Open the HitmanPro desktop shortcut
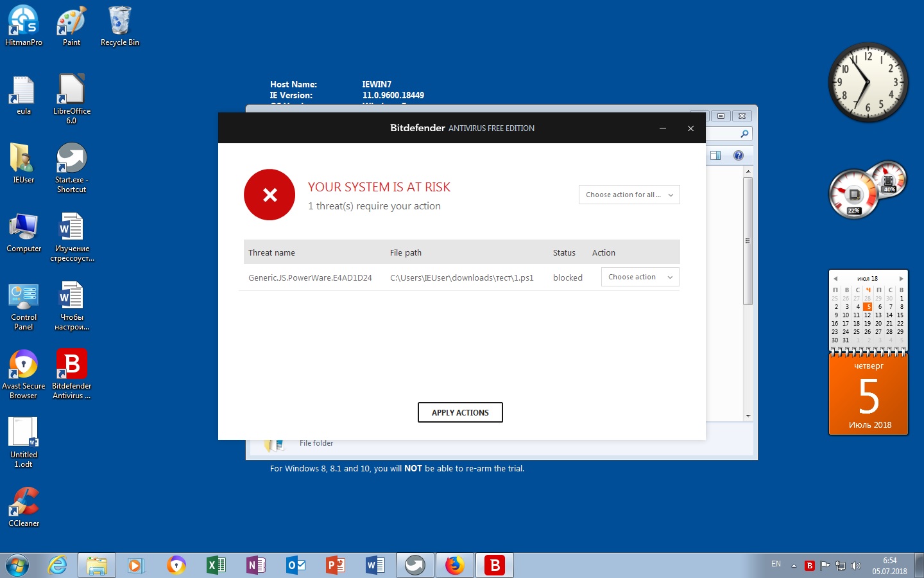Viewport: 924px width, 578px height. [x=24, y=26]
